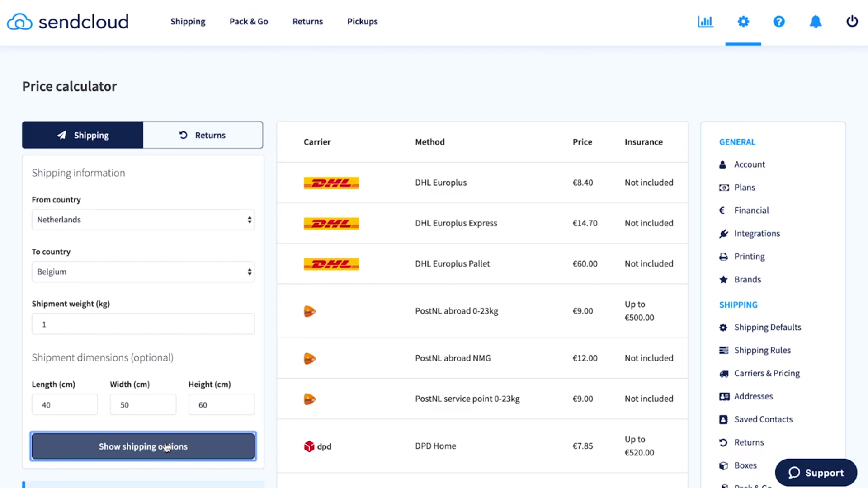Click the power logout icon
This screenshot has width=868, height=488.
pos(852,22)
